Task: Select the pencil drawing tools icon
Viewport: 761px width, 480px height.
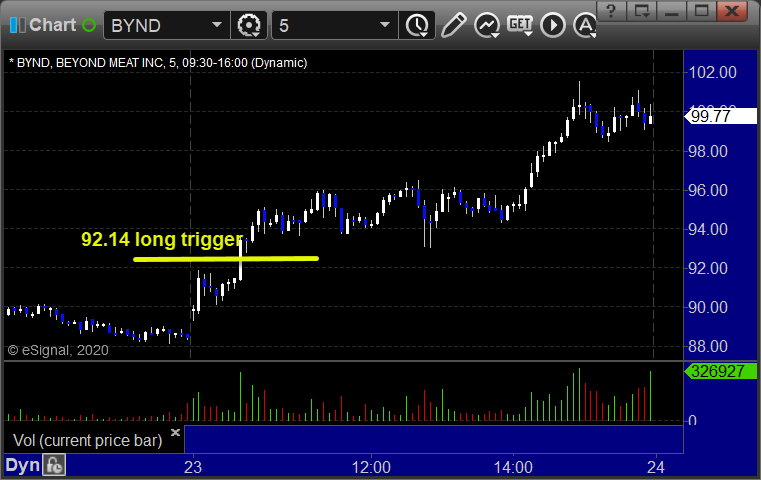Action: click(453, 25)
